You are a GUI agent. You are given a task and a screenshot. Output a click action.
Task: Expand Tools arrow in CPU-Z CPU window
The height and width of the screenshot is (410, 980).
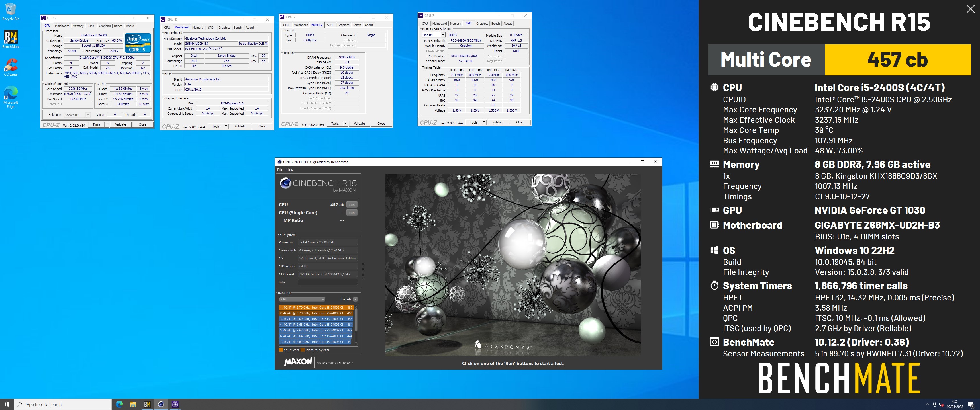click(x=107, y=124)
